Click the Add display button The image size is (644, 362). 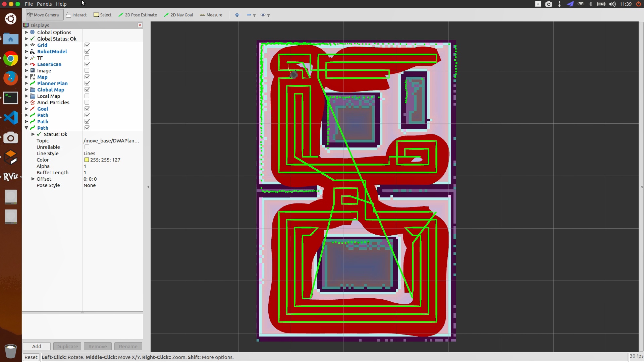coord(37,346)
